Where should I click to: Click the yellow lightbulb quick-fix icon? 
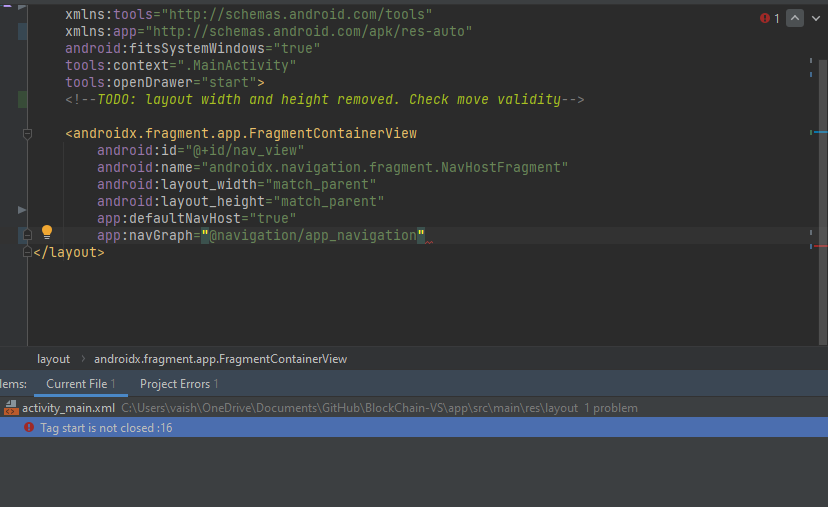[x=47, y=232]
